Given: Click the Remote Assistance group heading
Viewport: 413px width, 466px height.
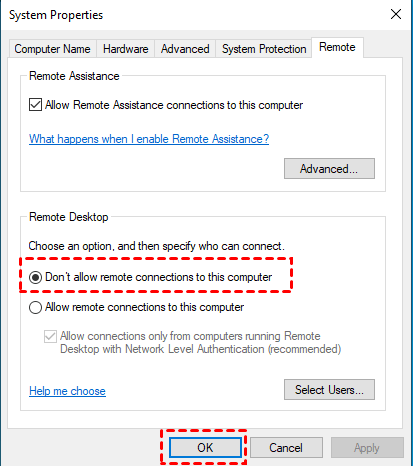Looking at the screenshot, I should click(74, 76).
